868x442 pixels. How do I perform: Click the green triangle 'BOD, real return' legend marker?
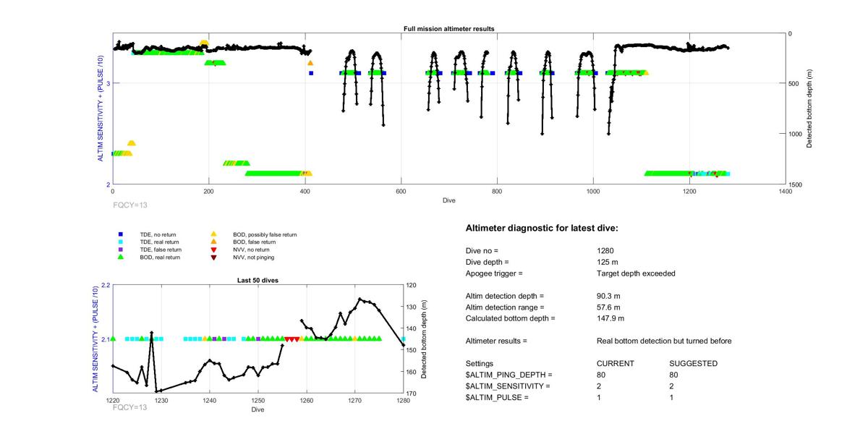[x=121, y=257]
